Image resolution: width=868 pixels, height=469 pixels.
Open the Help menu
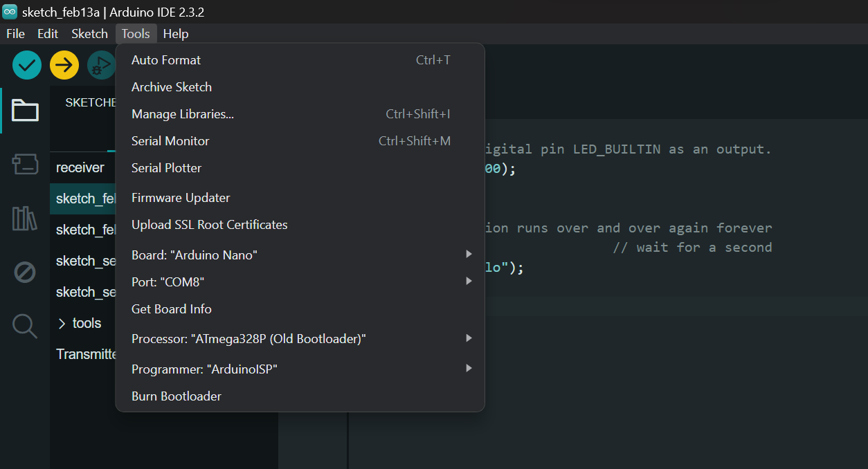(x=175, y=33)
